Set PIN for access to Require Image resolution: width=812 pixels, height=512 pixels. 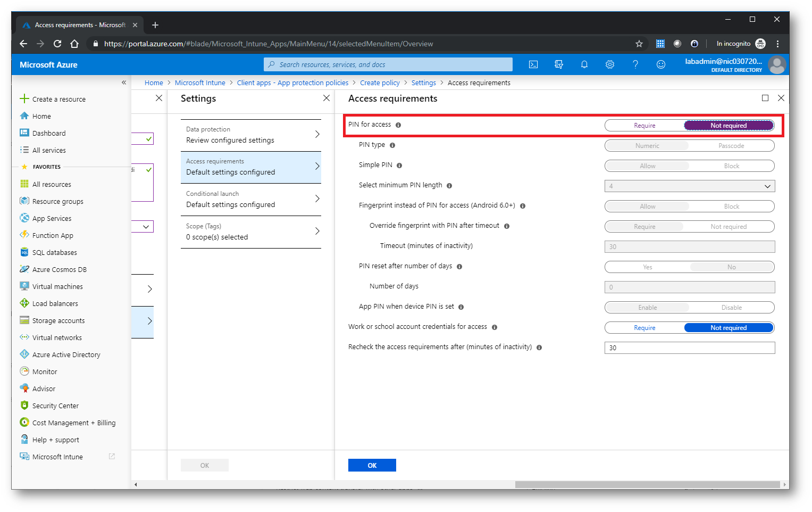(x=644, y=126)
